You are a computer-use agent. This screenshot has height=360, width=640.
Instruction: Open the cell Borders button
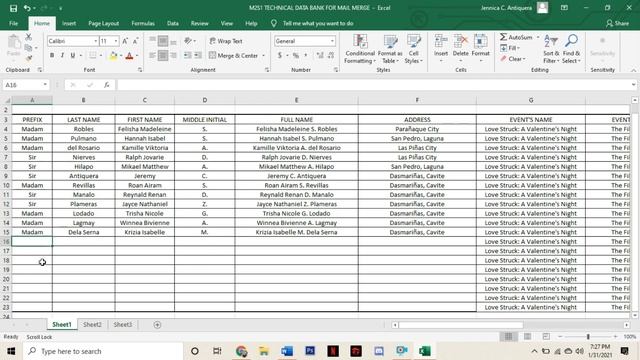[x=93, y=55]
